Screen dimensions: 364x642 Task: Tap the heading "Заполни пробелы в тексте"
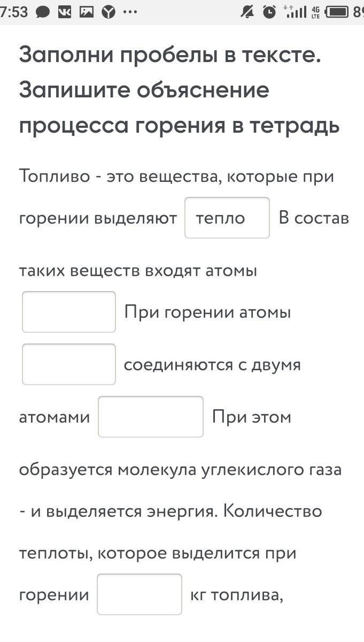click(x=170, y=55)
